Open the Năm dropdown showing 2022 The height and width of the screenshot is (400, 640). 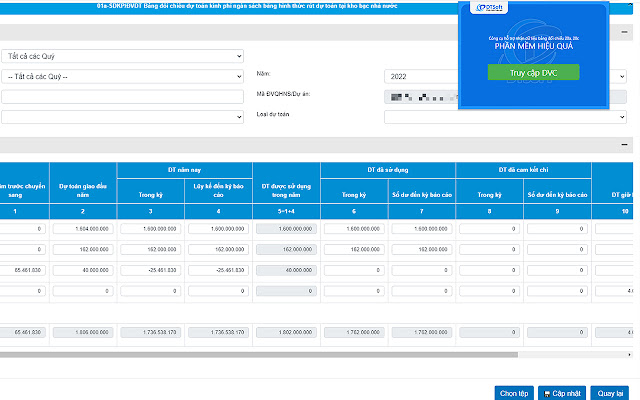505,76
